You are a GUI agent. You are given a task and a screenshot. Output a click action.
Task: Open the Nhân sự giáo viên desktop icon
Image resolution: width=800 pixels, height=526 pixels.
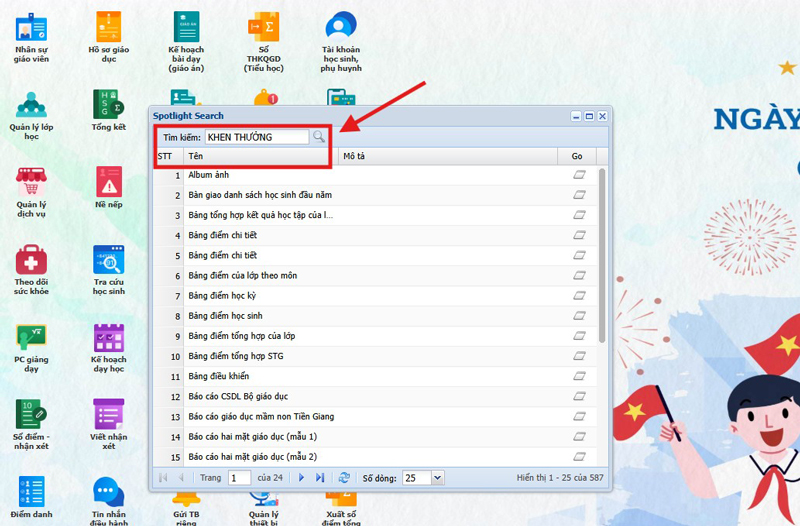[31, 38]
